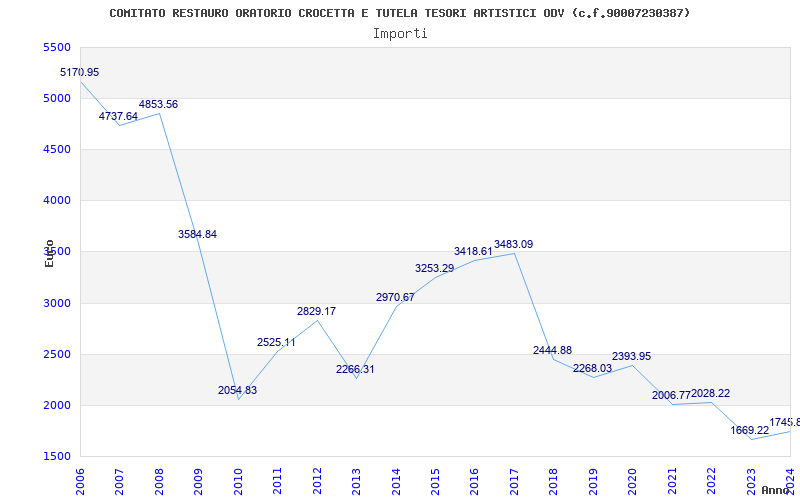The image size is (800, 500).
Task: Click the 5500 y-axis tick label
Action: [57, 47]
